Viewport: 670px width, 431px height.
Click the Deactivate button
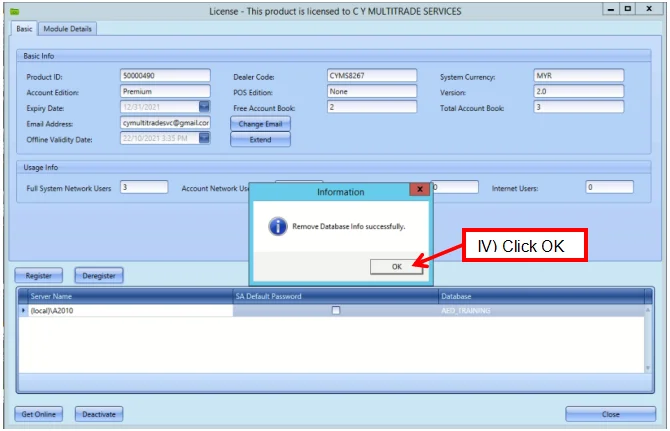pos(99,414)
